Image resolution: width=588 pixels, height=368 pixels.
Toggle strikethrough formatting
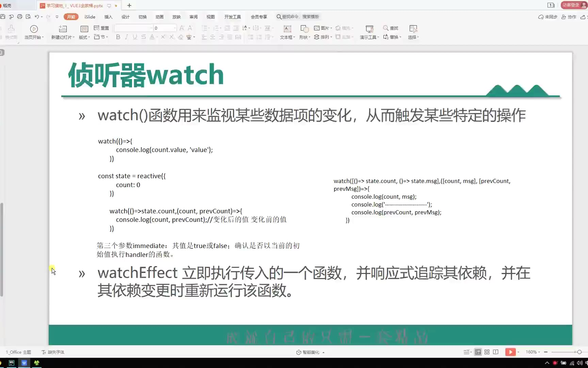(144, 37)
